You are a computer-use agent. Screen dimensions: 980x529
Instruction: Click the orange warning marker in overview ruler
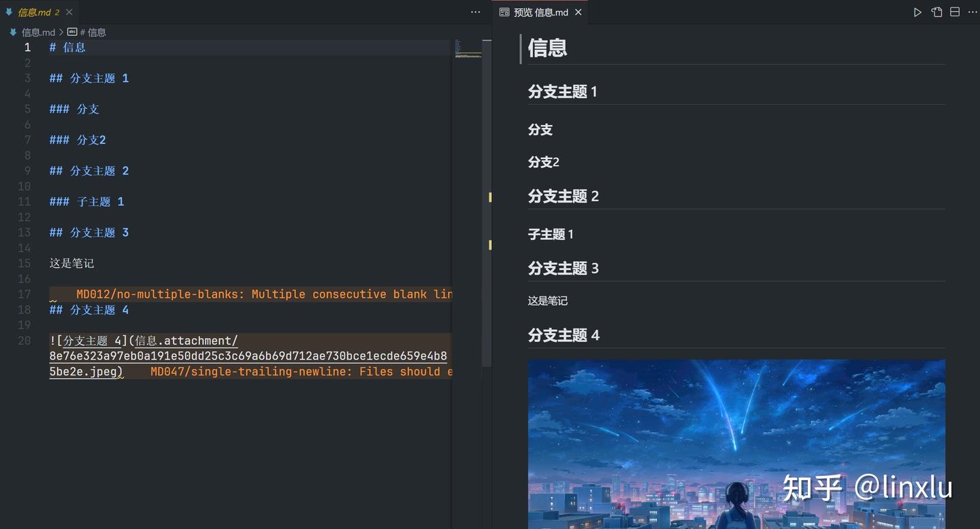pos(489,197)
